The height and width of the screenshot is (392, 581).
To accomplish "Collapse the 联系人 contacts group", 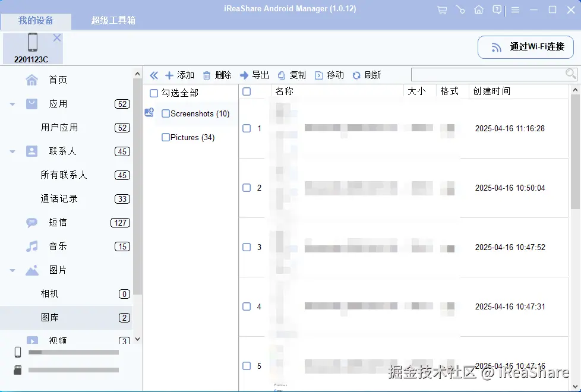I will 12,151.
